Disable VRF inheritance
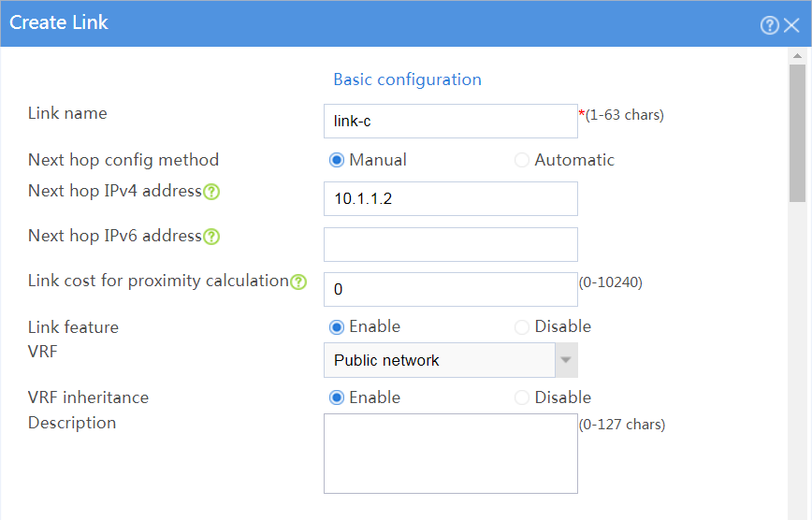 pyautogui.click(x=521, y=397)
